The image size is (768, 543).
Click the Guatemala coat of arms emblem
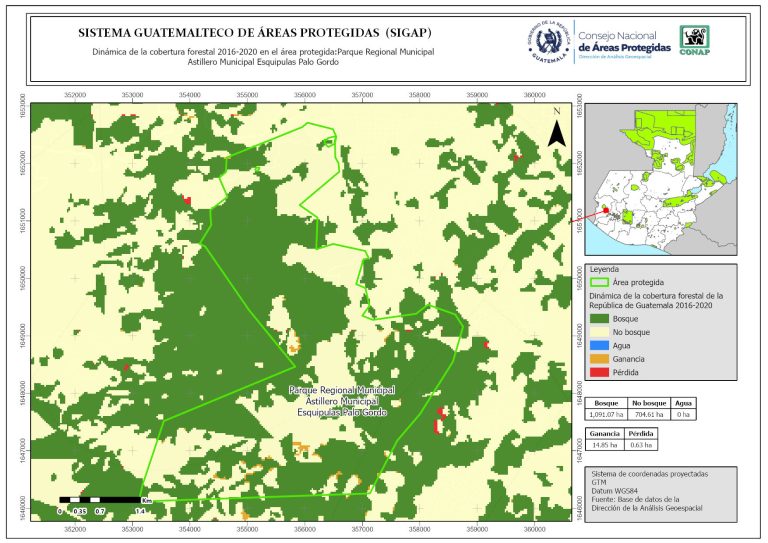[548, 42]
